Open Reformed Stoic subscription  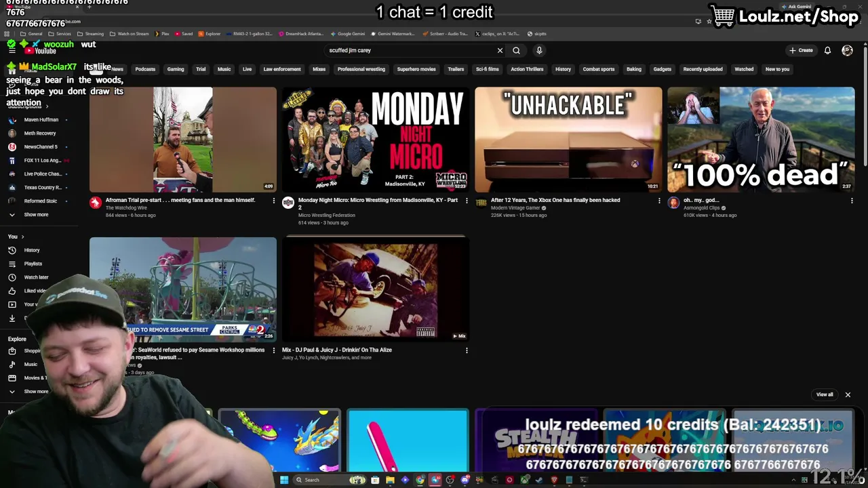click(x=40, y=201)
